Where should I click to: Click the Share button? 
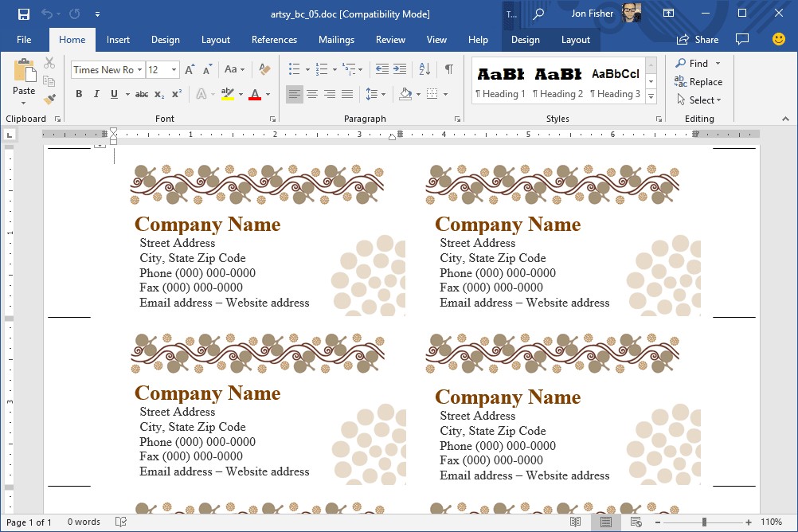coord(698,40)
